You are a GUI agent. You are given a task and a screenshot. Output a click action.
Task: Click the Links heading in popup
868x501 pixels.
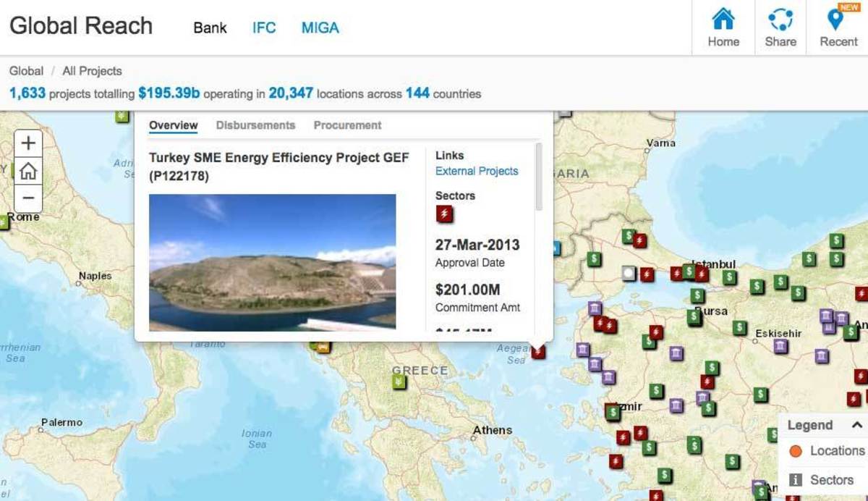pos(450,155)
